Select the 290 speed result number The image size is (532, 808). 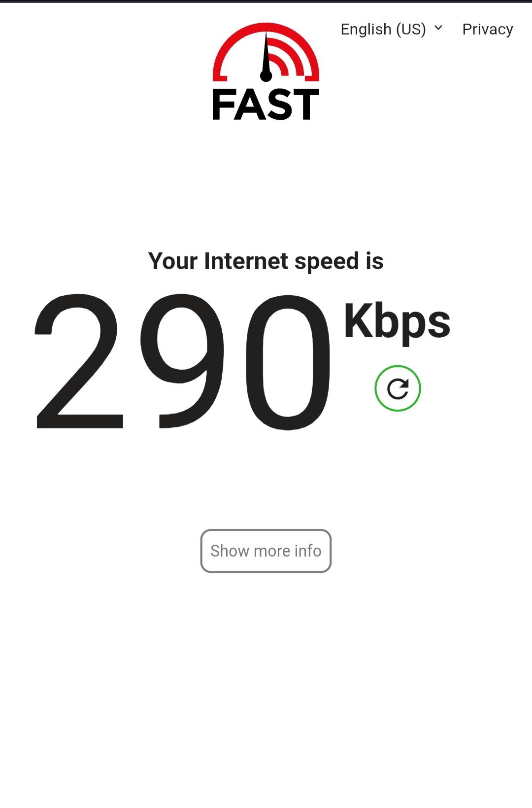182,362
